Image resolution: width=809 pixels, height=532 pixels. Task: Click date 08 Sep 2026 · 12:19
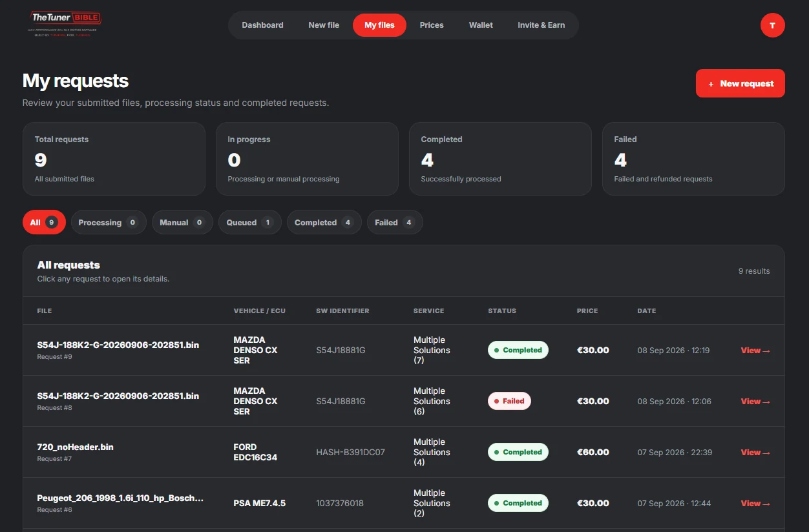(673, 350)
